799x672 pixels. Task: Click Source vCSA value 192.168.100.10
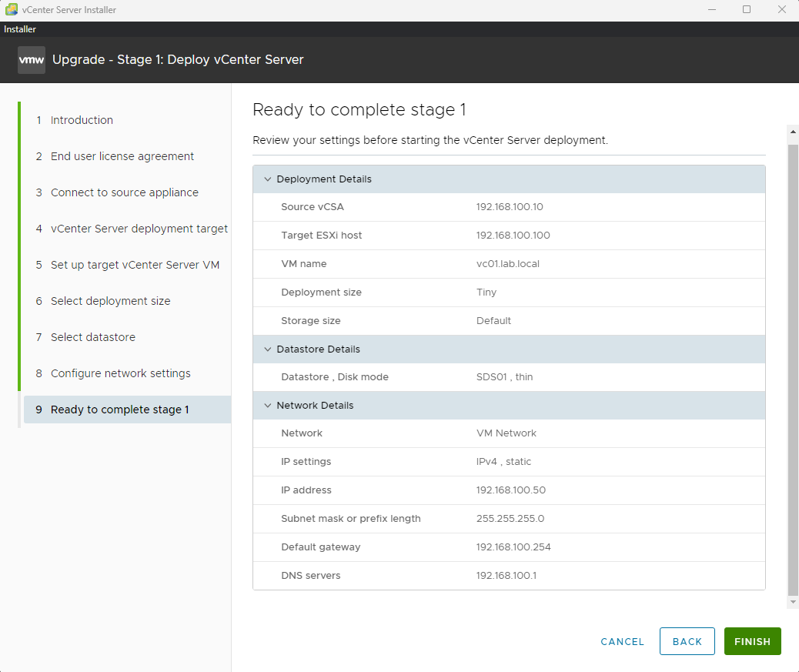pos(510,207)
